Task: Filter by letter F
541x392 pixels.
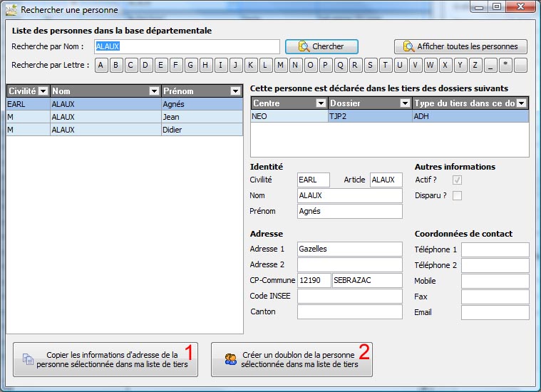Action: click(176, 65)
